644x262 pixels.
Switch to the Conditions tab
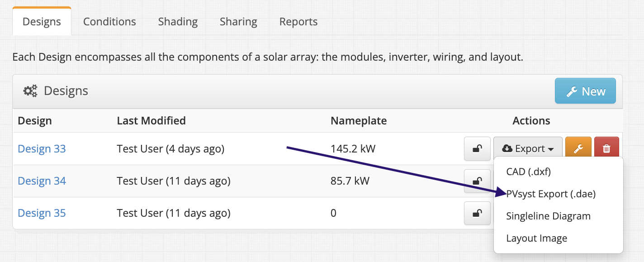point(109,22)
